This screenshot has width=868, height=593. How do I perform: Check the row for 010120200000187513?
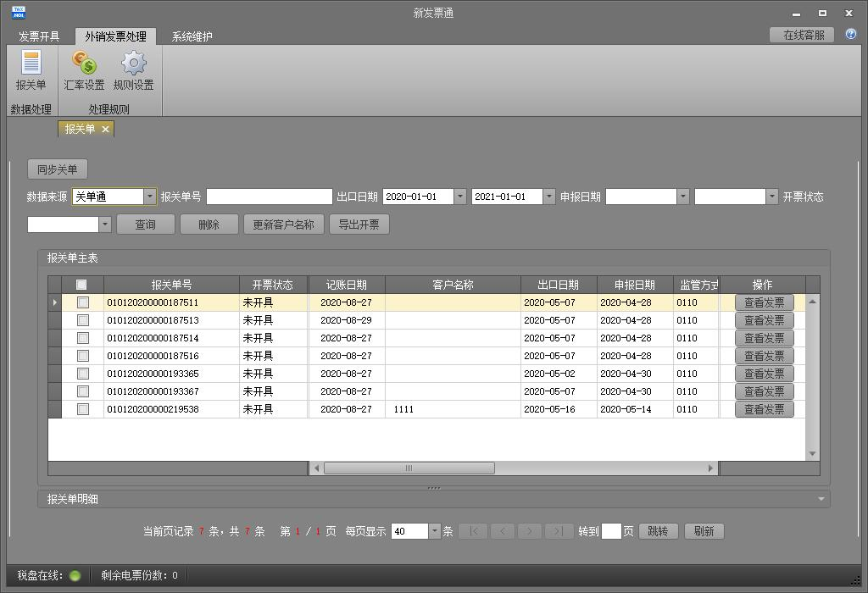83,319
